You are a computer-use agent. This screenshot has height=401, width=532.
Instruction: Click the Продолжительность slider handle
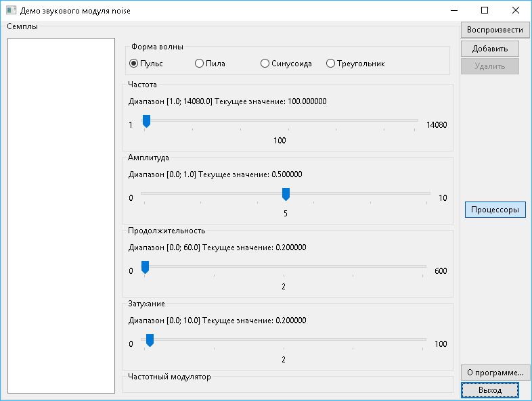(145, 267)
